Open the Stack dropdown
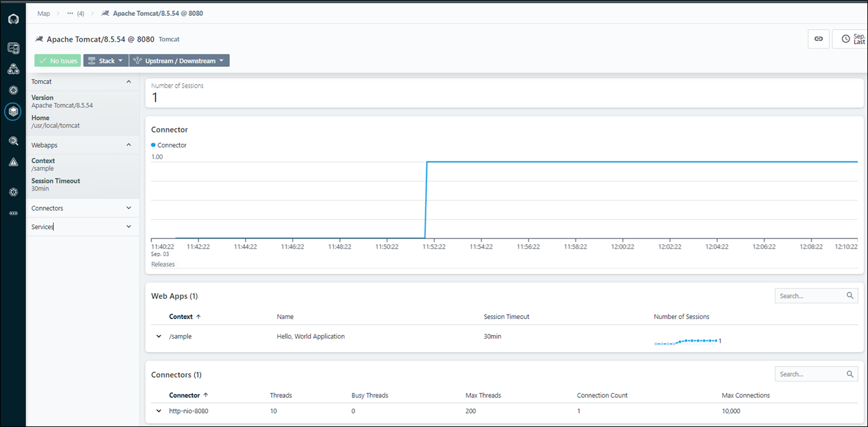 click(x=106, y=61)
